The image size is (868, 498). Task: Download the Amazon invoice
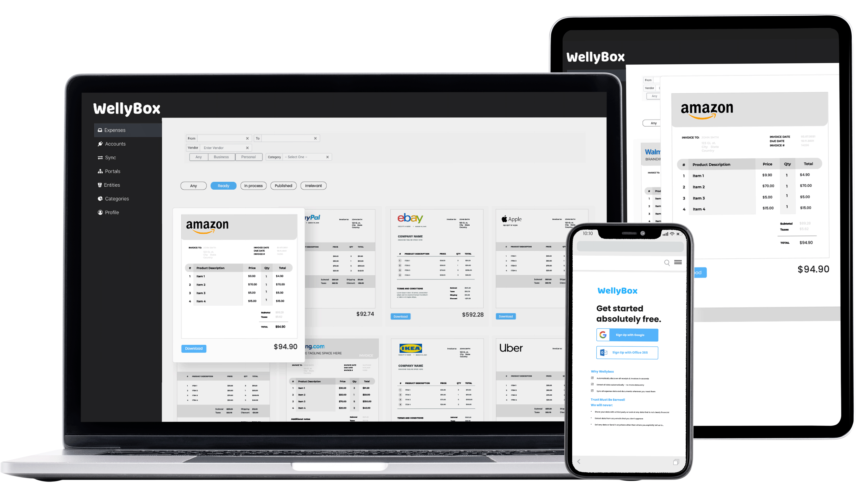194,348
